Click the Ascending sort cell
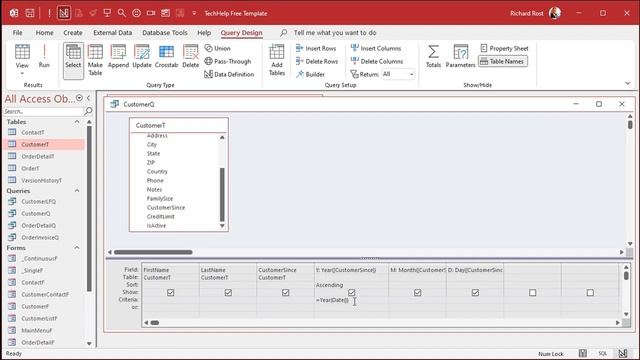The image size is (640, 360). pos(351,285)
